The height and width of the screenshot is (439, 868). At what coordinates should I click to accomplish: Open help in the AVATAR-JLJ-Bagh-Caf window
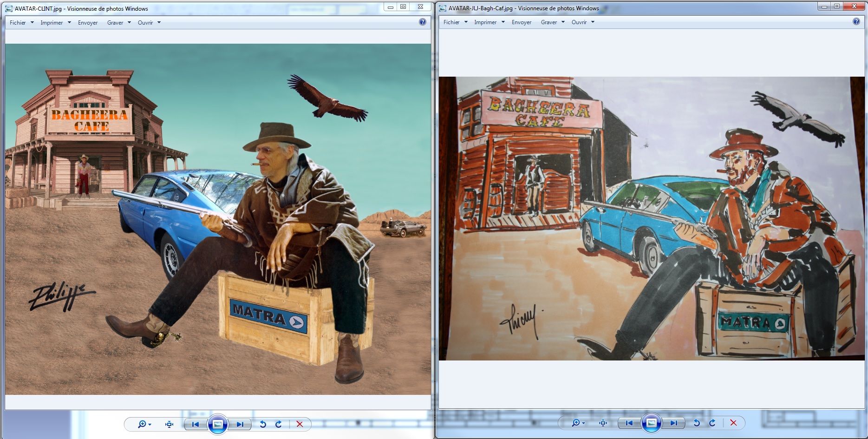point(856,21)
